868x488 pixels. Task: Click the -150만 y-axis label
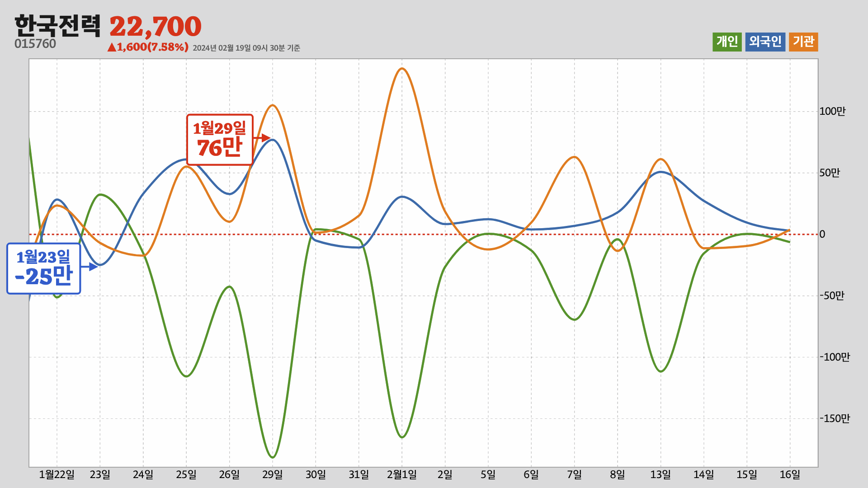(x=835, y=418)
